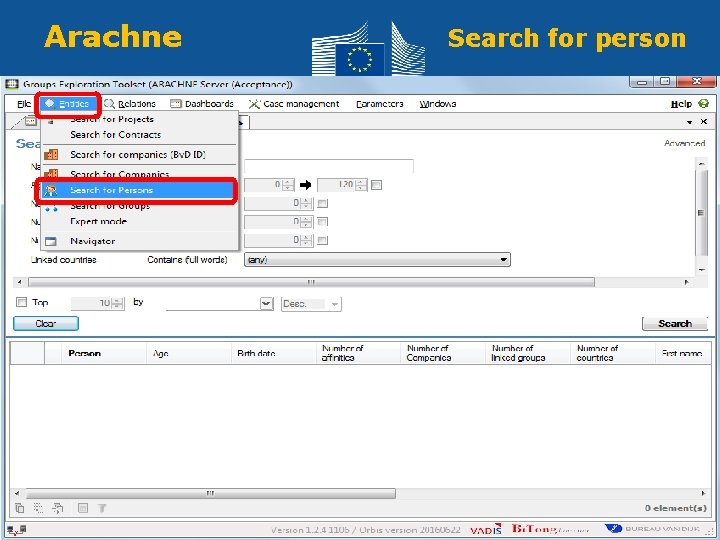This screenshot has height=540, width=720.
Task: Enable the Top checkbox
Action: [21, 302]
